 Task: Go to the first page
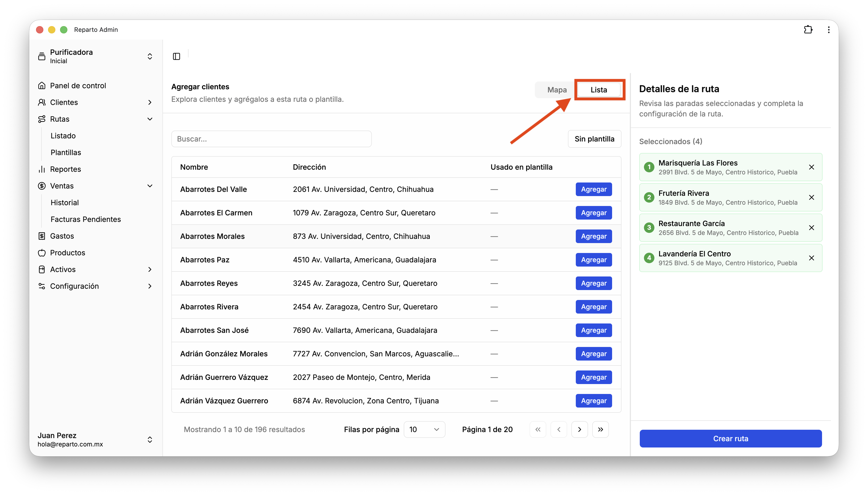pos(538,429)
